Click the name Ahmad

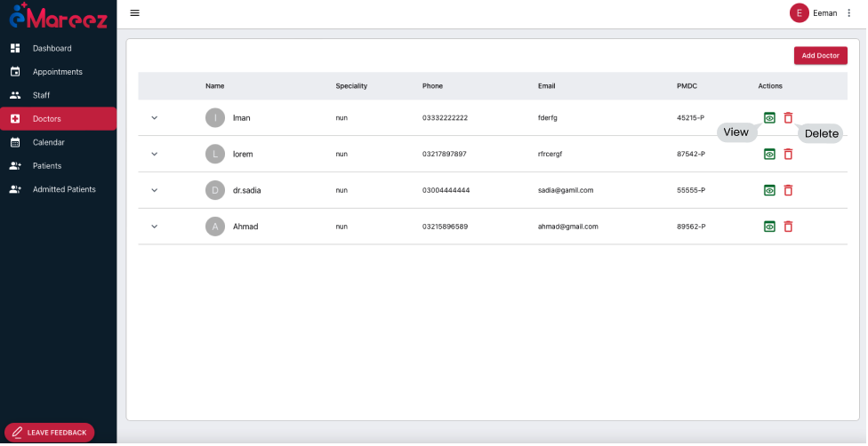245,227
